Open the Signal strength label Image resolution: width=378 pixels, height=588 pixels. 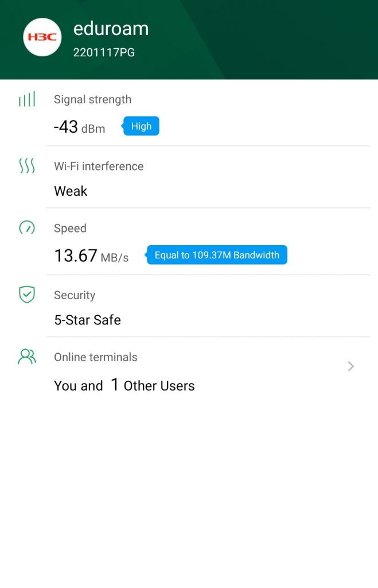(x=92, y=99)
